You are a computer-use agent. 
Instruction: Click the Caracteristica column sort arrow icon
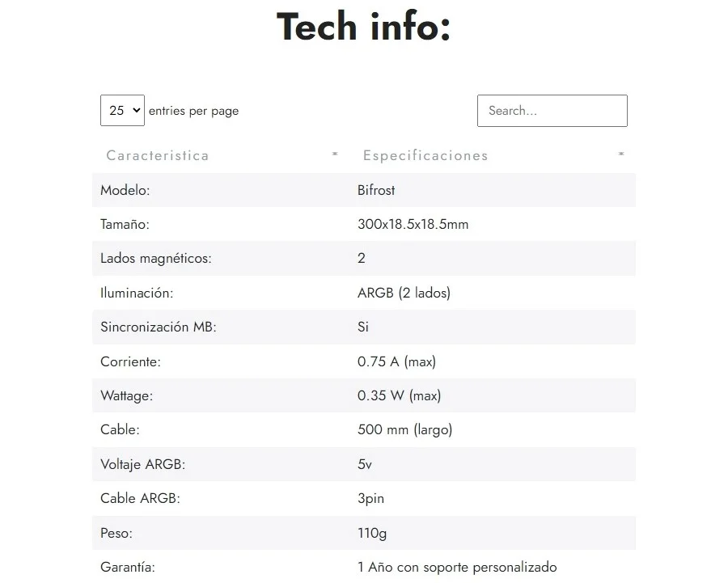(335, 154)
